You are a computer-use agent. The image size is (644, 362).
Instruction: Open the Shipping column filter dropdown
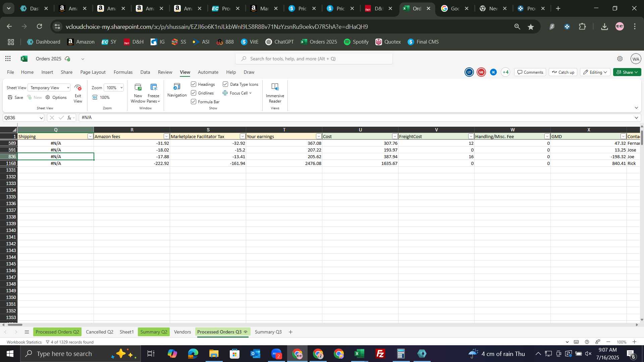click(90, 136)
